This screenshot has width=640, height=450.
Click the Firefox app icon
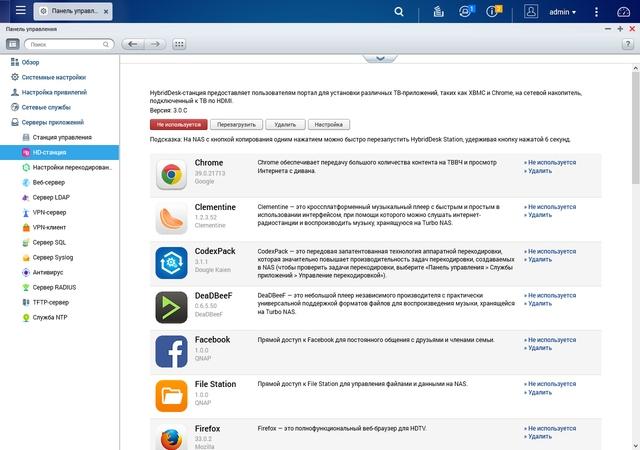click(x=171, y=438)
